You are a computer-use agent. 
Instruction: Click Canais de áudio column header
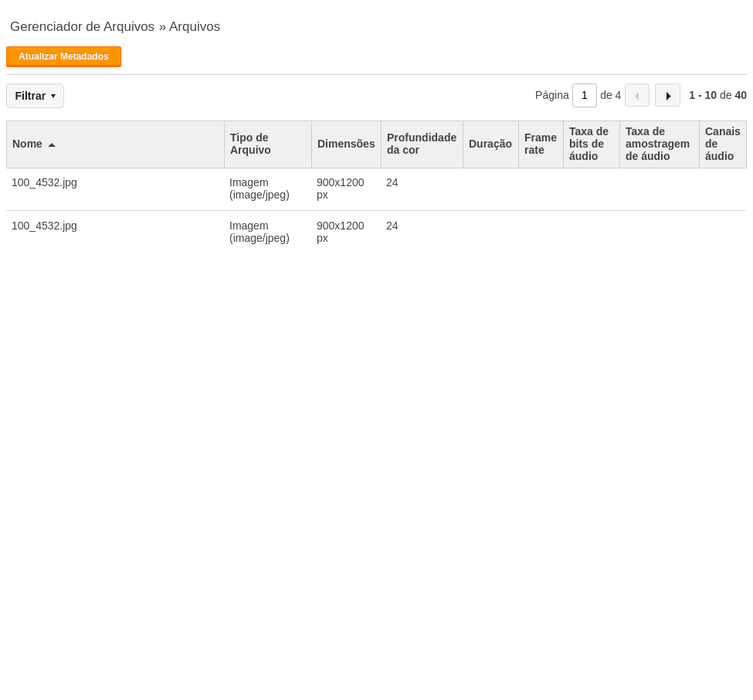723,144
